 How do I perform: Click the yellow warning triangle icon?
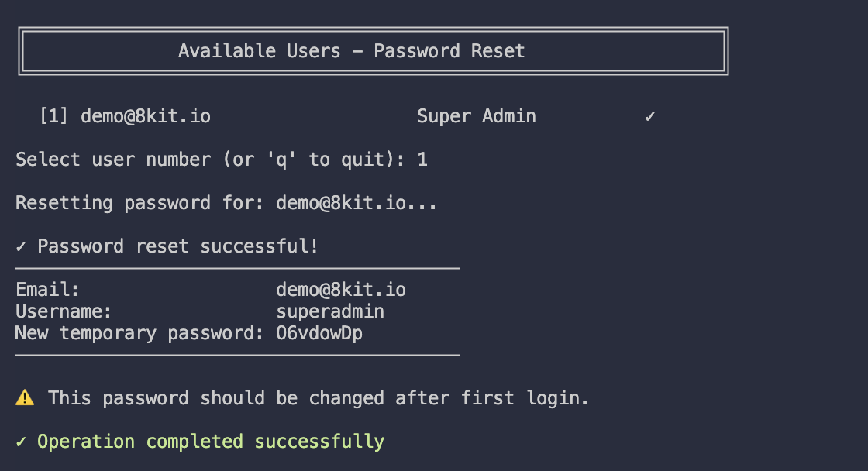click(x=25, y=398)
